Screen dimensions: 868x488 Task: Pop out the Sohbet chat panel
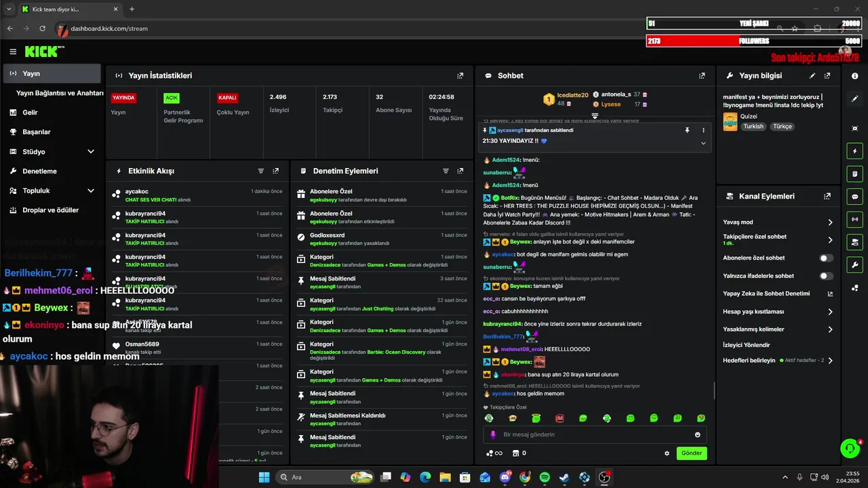pos(702,76)
